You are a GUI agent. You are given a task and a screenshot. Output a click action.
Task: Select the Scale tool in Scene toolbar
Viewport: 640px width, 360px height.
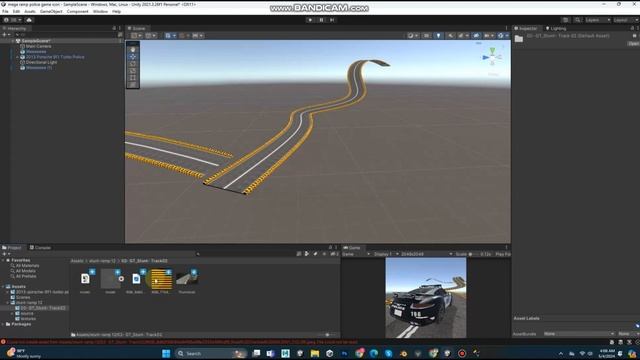point(133,71)
